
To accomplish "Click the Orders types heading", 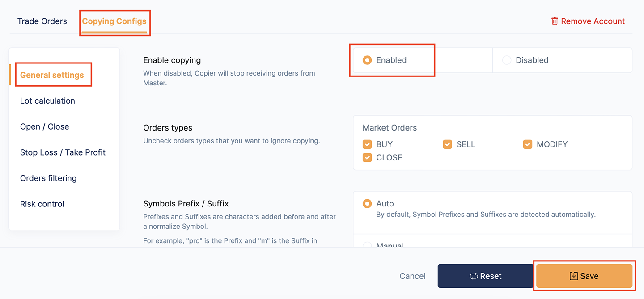I will click(168, 128).
